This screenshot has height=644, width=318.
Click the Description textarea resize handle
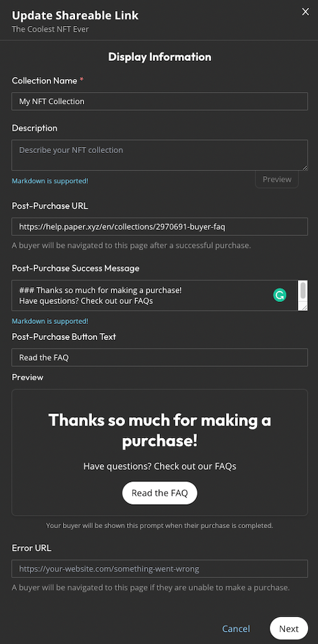[304, 167]
